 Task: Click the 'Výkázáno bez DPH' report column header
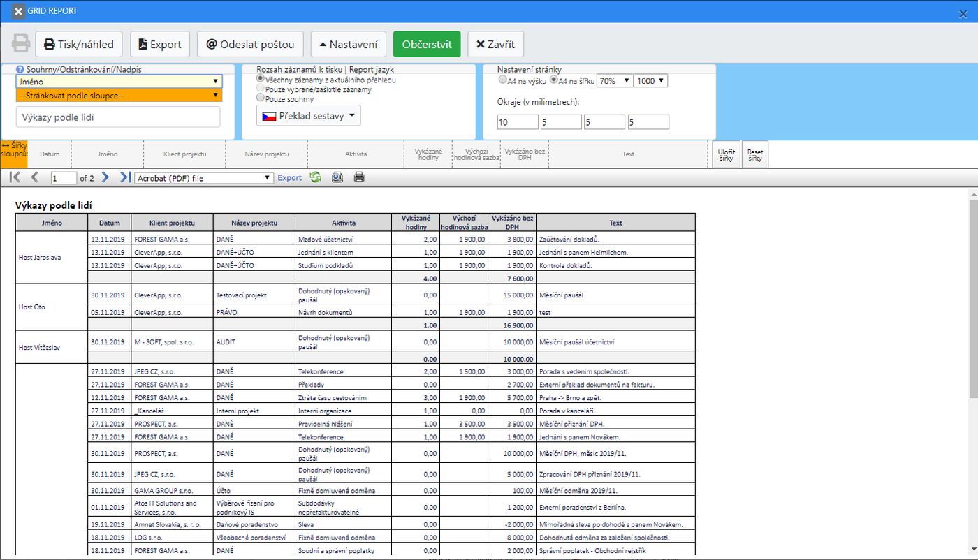coord(512,223)
